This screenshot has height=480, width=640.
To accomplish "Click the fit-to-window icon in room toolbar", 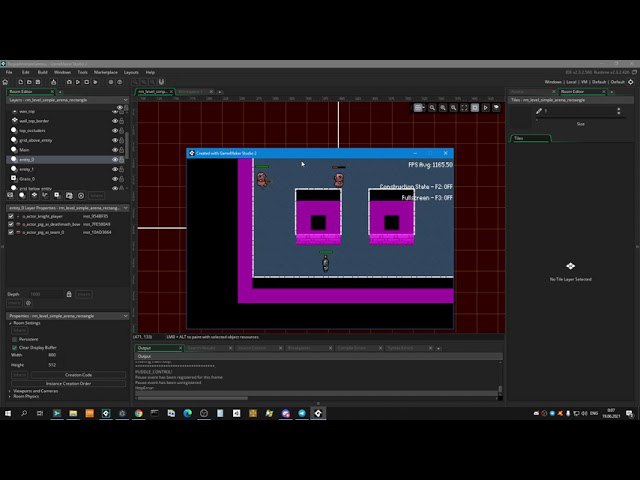I will (464, 108).
